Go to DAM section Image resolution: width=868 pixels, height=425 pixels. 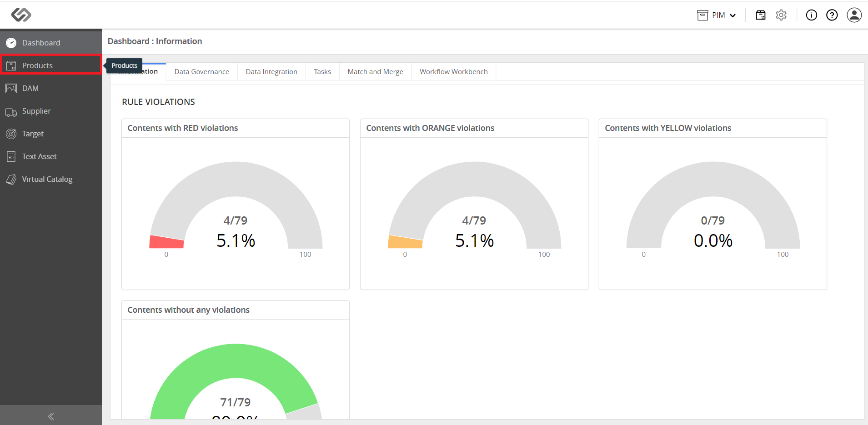pos(51,88)
